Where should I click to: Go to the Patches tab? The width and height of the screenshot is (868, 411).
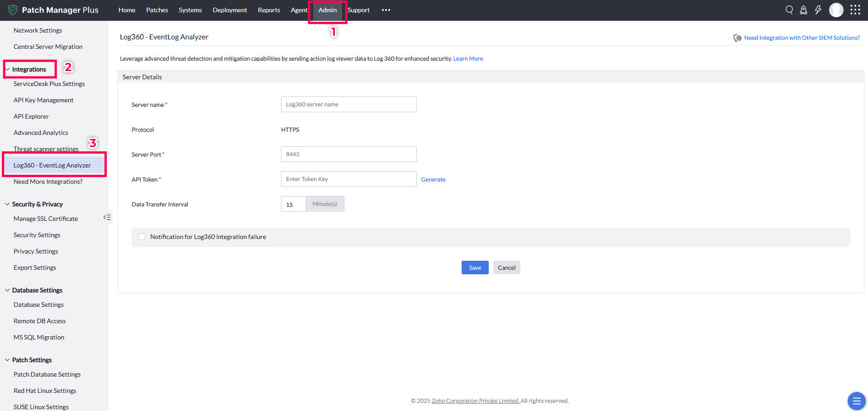tap(157, 10)
